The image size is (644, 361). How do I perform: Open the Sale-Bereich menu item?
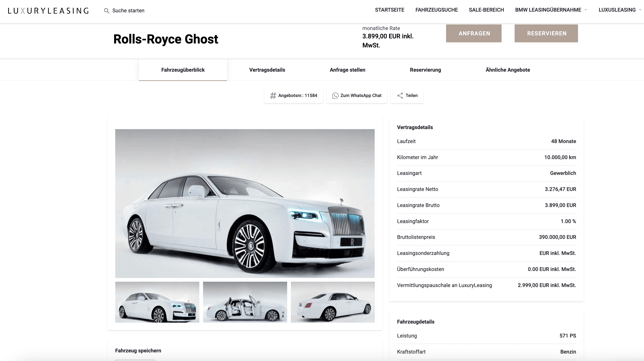pyautogui.click(x=486, y=10)
